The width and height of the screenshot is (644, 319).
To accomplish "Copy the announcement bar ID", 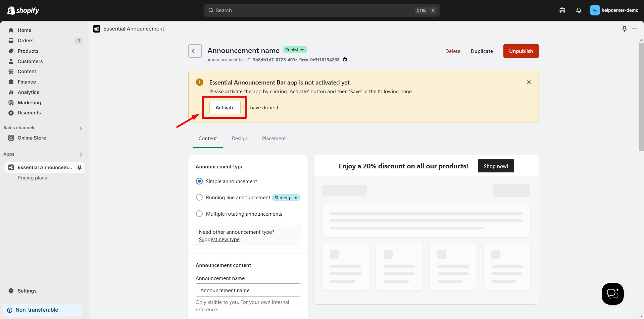I will [345, 60].
